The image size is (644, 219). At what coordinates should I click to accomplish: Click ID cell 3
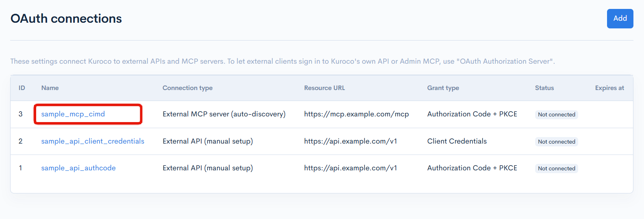pyautogui.click(x=20, y=114)
